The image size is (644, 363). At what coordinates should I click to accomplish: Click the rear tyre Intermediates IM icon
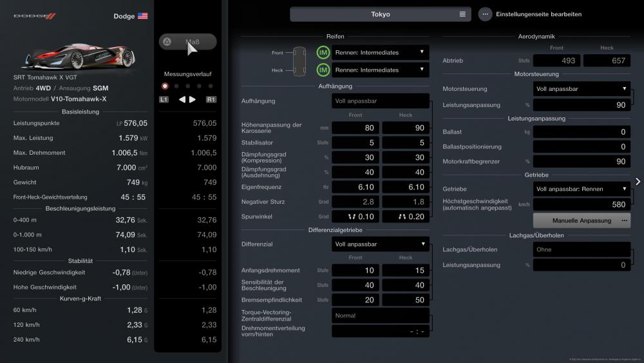(323, 70)
